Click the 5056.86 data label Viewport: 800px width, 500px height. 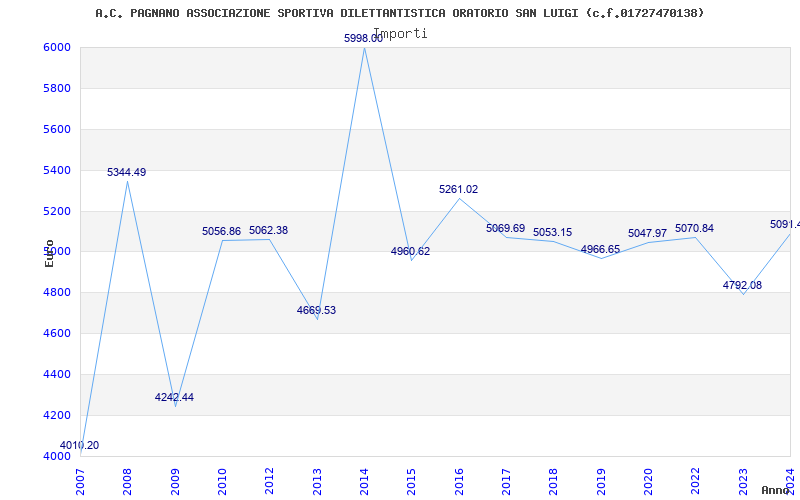tap(221, 232)
